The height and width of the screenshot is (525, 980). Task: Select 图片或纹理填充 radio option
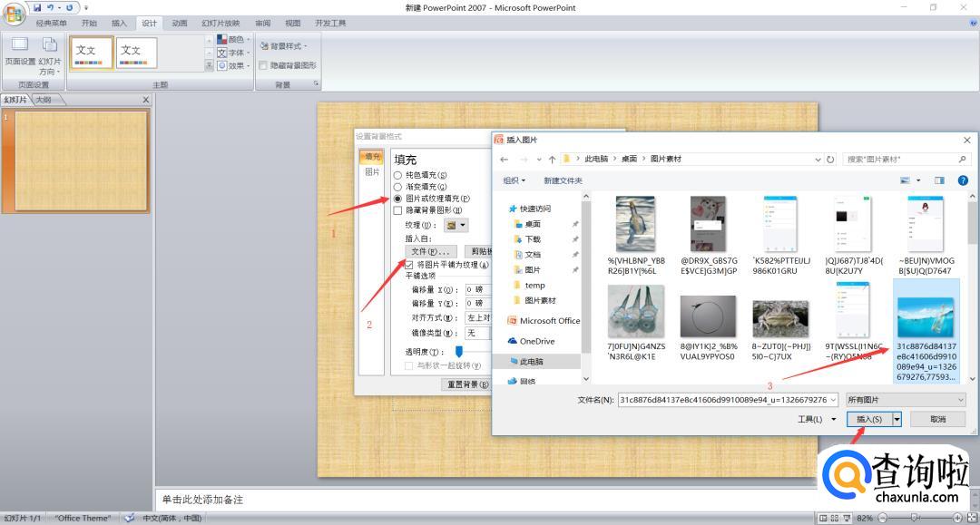[397, 199]
